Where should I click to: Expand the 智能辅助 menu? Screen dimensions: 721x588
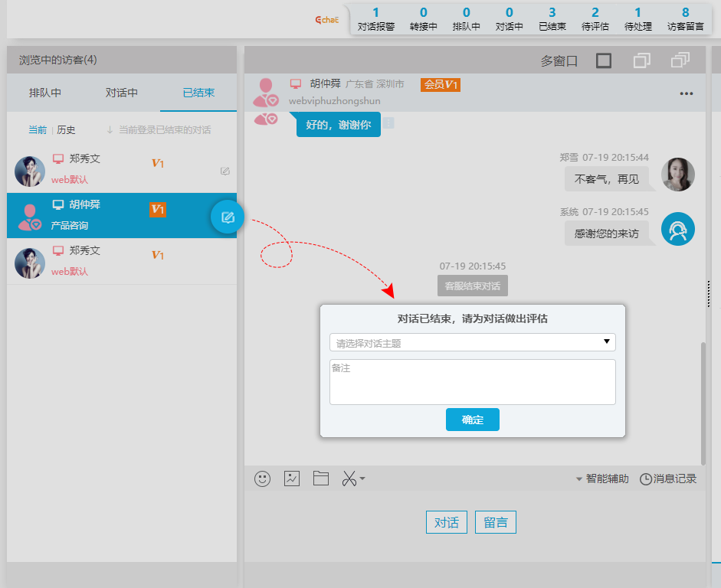[602, 479]
